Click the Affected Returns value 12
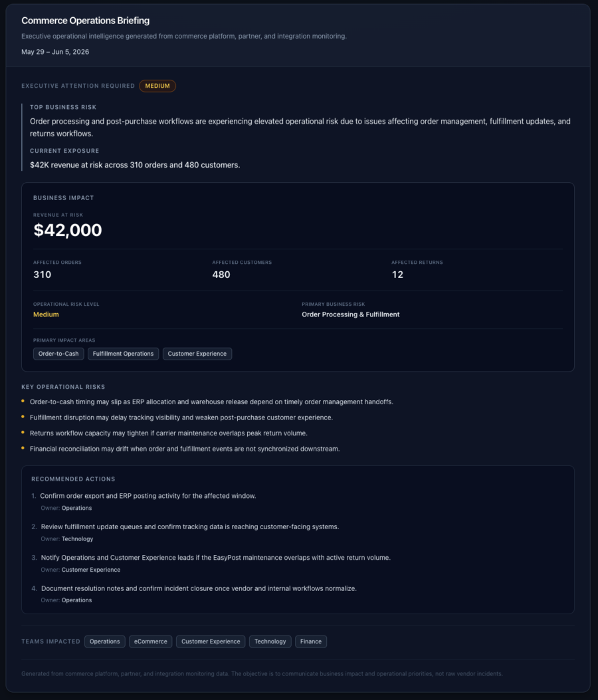Image resolution: width=598 pixels, height=700 pixels. tap(397, 275)
